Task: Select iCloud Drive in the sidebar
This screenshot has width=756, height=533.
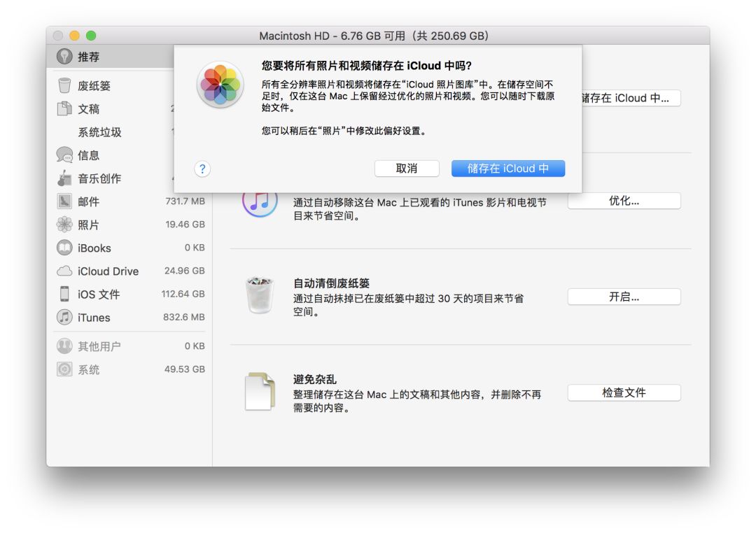Action: tap(108, 271)
